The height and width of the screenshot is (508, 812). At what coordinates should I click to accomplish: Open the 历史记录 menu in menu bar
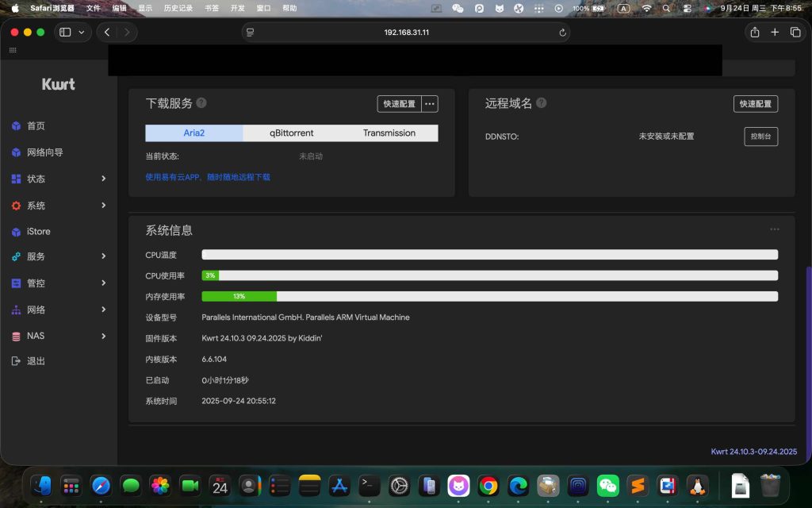coord(178,8)
